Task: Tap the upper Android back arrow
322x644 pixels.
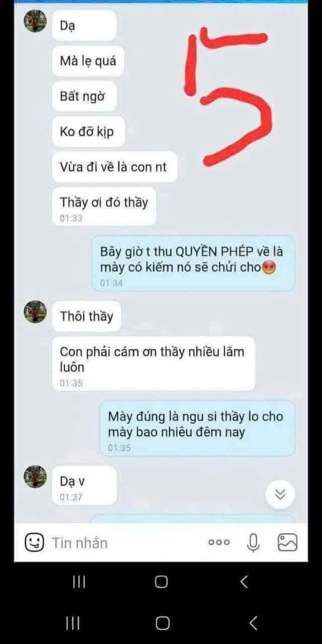Action: click(245, 582)
